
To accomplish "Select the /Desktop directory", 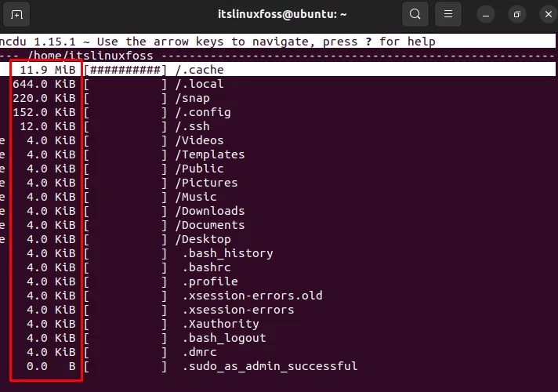I will click(x=203, y=239).
